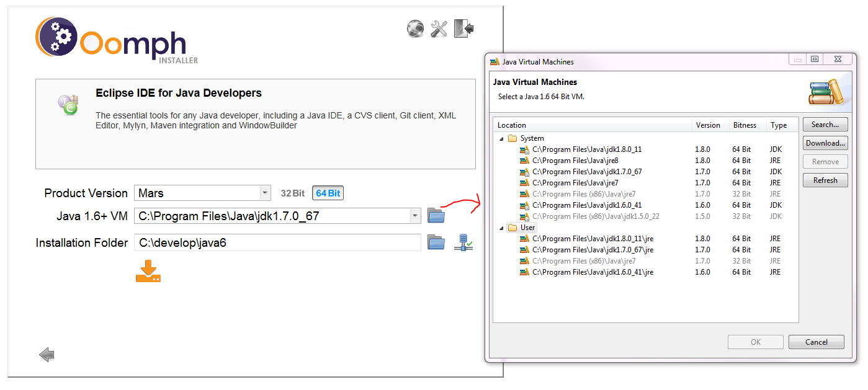Click the Search... button

(825, 125)
